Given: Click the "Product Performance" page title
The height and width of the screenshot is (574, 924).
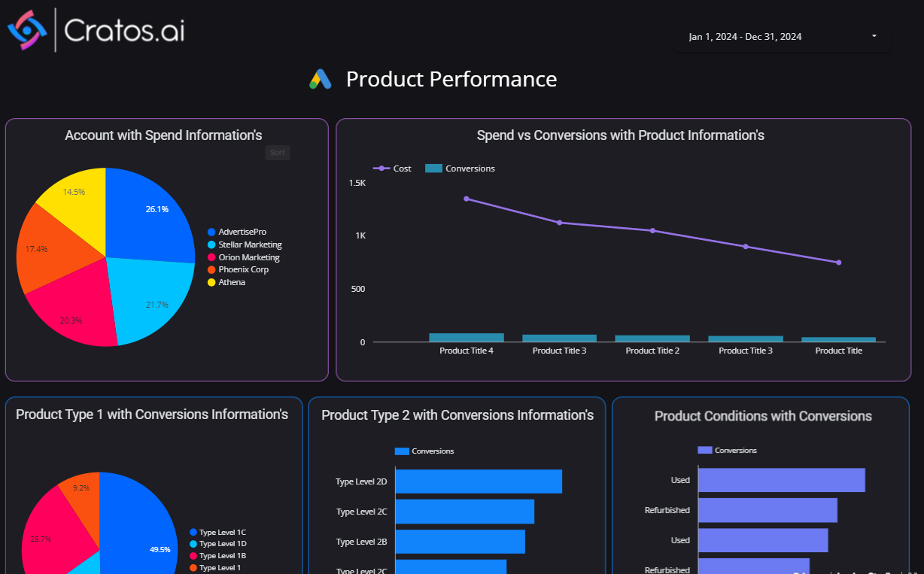Looking at the screenshot, I should click(451, 79).
